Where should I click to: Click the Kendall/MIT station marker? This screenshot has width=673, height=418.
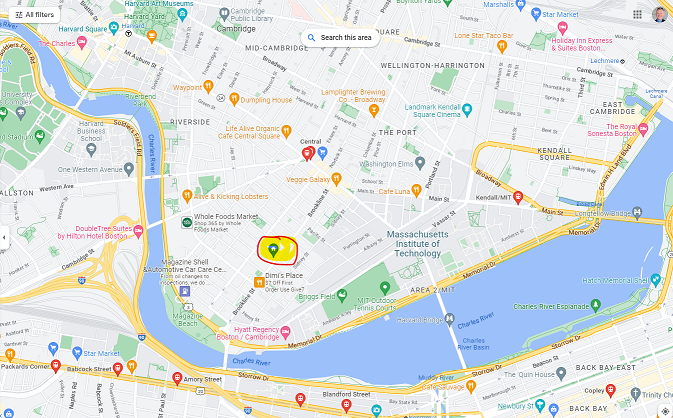(518, 197)
